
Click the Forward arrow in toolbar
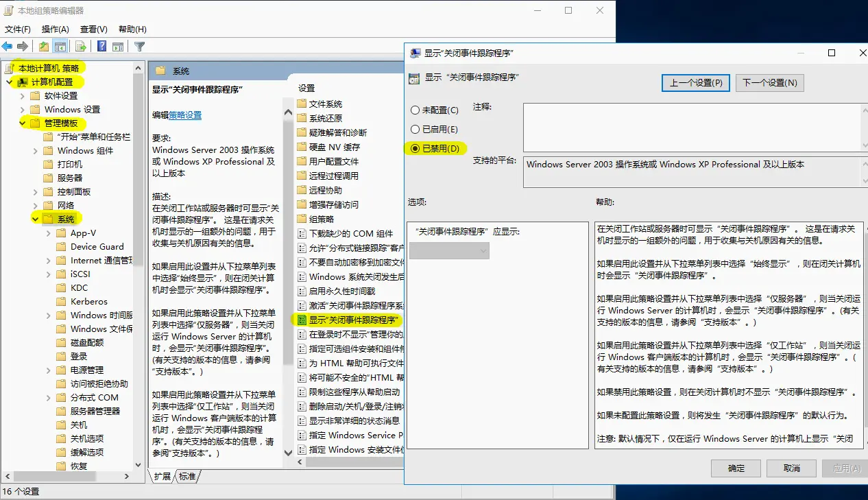pyautogui.click(x=23, y=47)
